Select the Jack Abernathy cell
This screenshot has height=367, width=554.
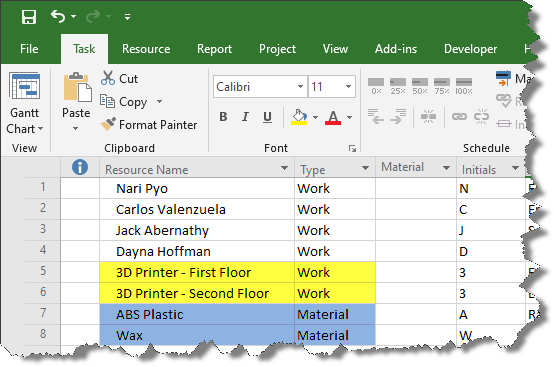(x=197, y=230)
